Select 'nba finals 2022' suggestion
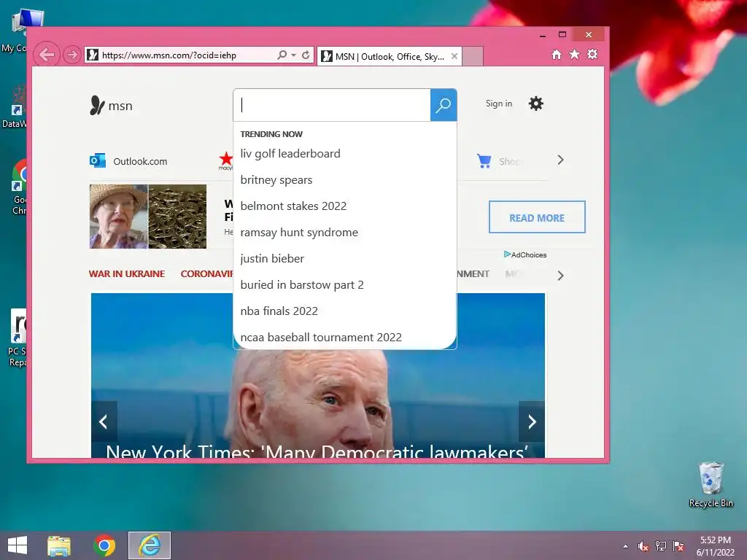This screenshot has width=747, height=560. pos(279,311)
